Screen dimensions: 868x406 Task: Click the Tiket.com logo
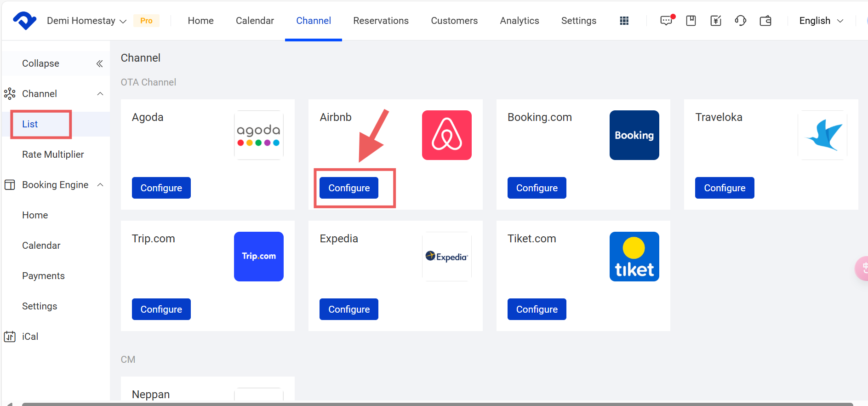tap(634, 257)
